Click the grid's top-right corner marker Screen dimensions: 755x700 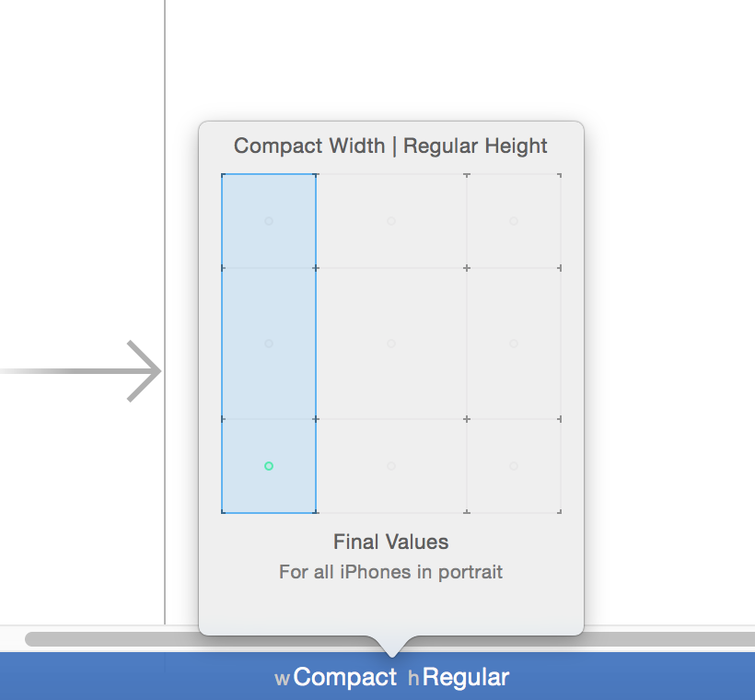[x=560, y=175]
